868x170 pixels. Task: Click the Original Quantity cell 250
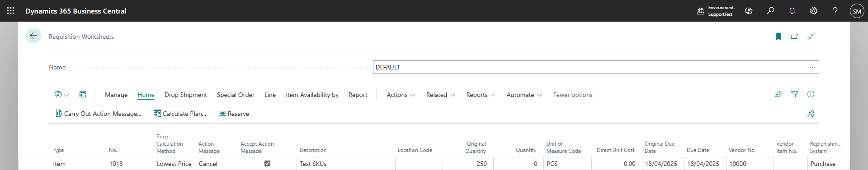[x=468, y=164]
